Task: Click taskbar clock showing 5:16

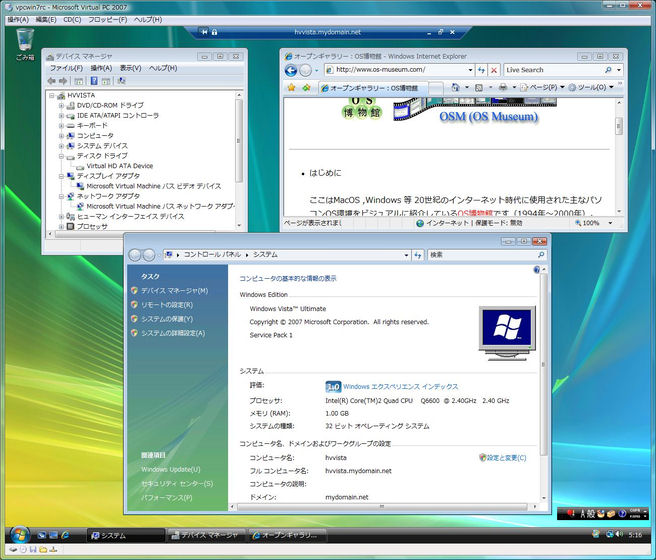Action: pyautogui.click(x=635, y=534)
